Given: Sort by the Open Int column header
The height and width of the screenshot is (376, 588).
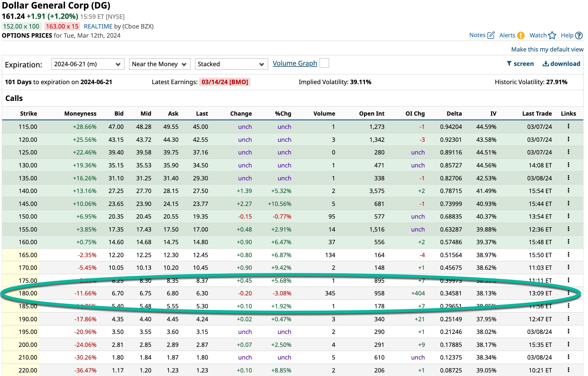Looking at the screenshot, I should [x=372, y=114].
